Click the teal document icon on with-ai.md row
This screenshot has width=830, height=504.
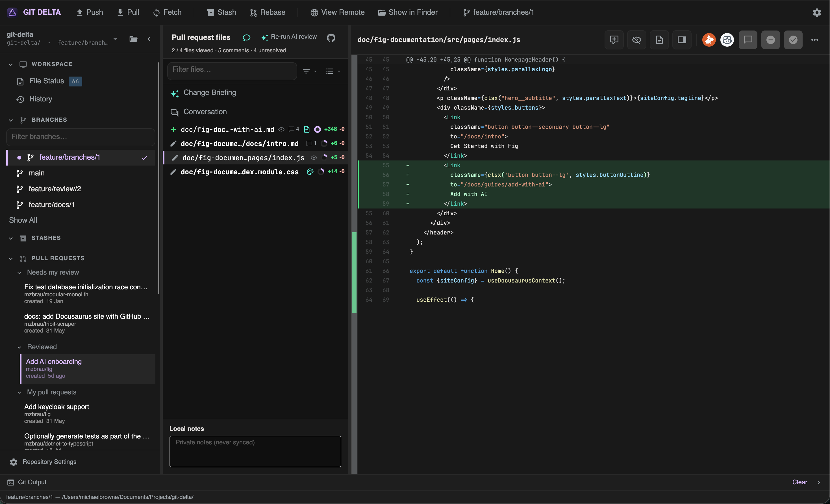pyautogui.click(x=307, y=129)
